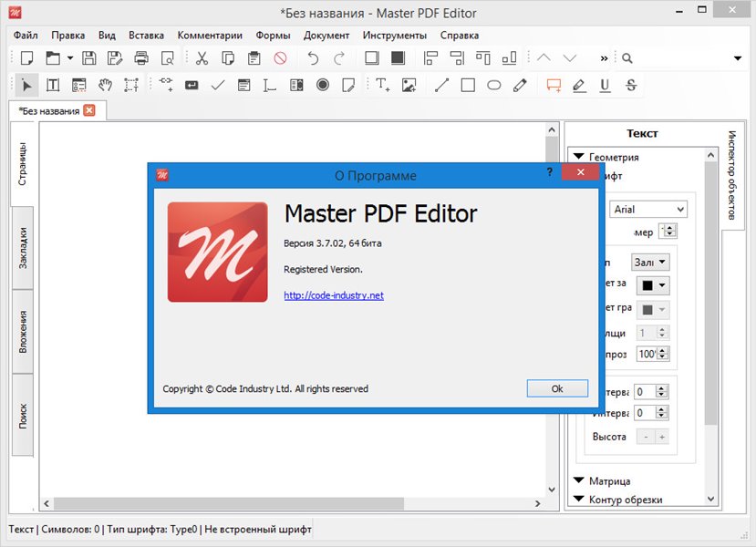This screenshot has width=756, height=547.
Task: Click the toolbar search magnifier icon
Action: point(627,58)
